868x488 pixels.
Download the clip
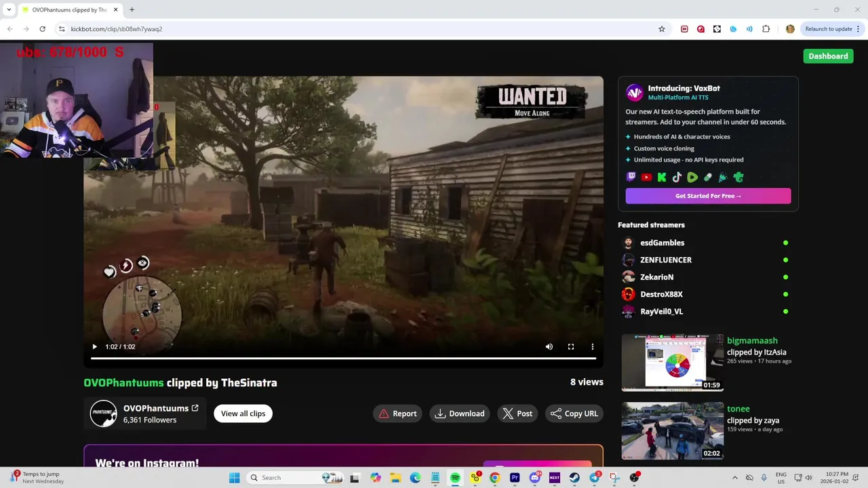[x=460, y=413]
